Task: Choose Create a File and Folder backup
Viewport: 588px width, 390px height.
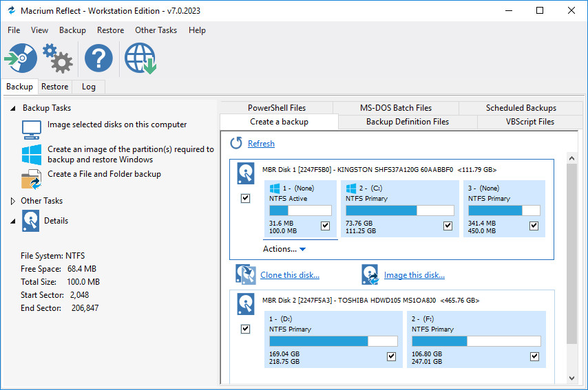Action: 104,174
